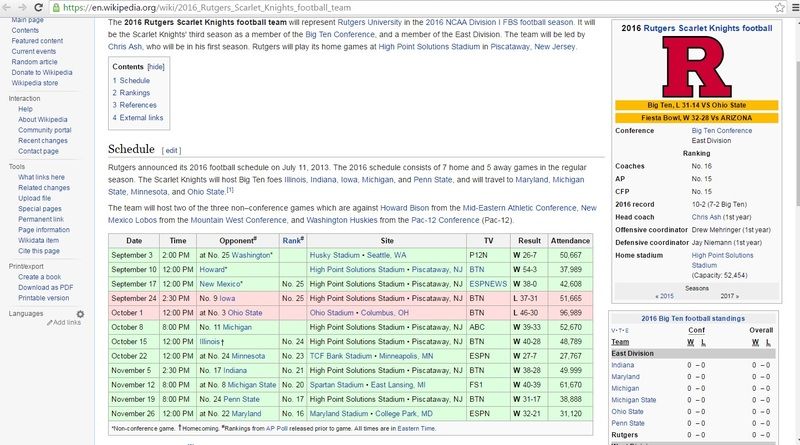Click the browser address bar
This screenshot has height=445, width=800.
coord(413,8)
